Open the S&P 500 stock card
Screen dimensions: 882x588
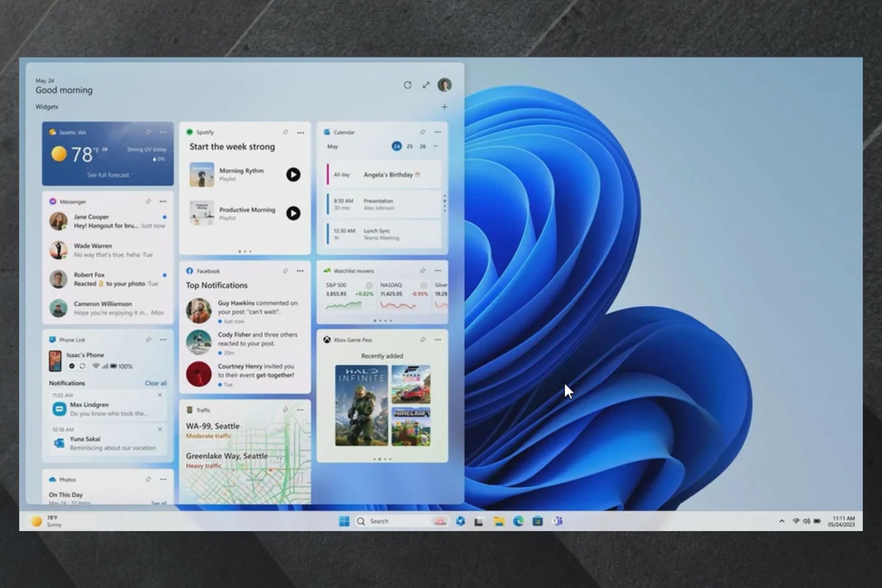(349, 295)
